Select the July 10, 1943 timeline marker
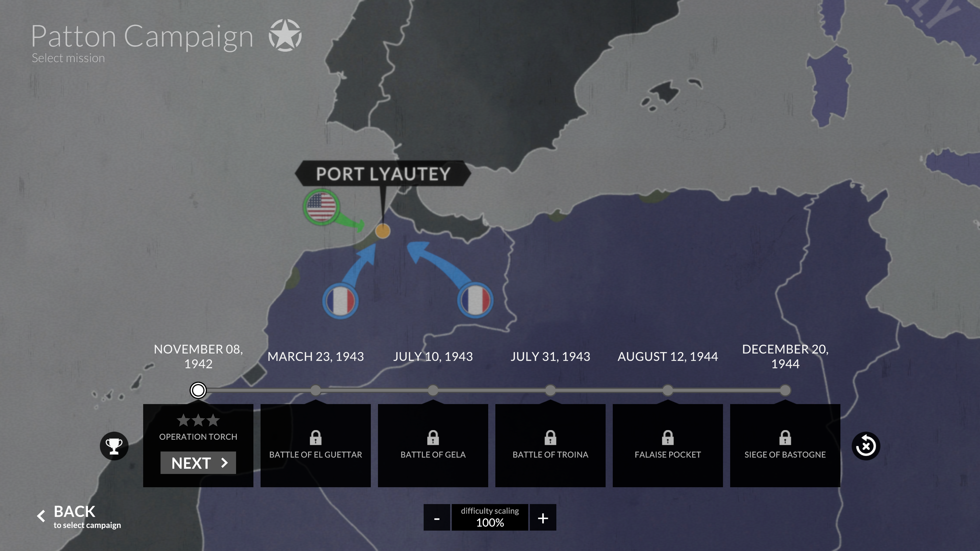980x551 pixels. [433, 390]
